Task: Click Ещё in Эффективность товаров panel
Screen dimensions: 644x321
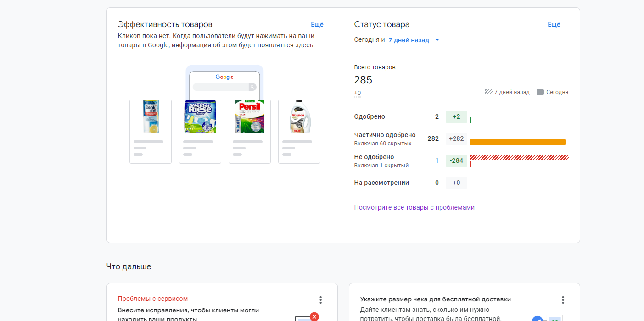Action: pos(317,25)
